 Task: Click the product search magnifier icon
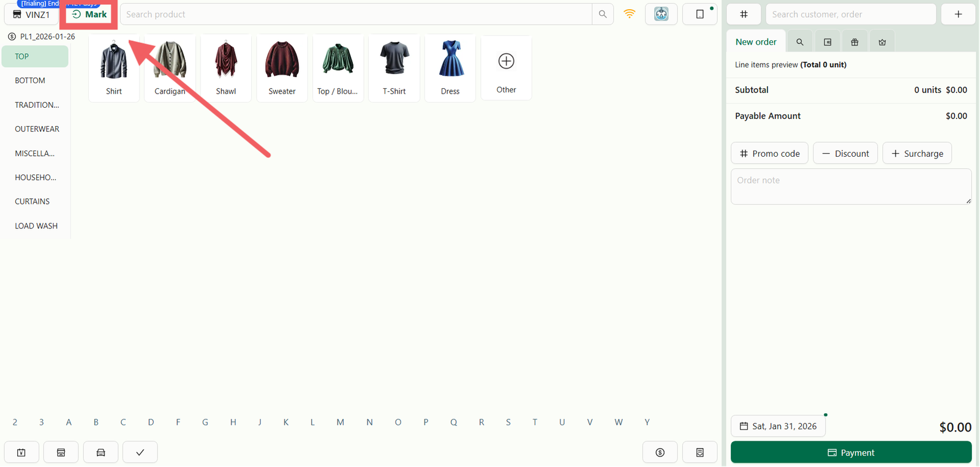click(603, 14)
